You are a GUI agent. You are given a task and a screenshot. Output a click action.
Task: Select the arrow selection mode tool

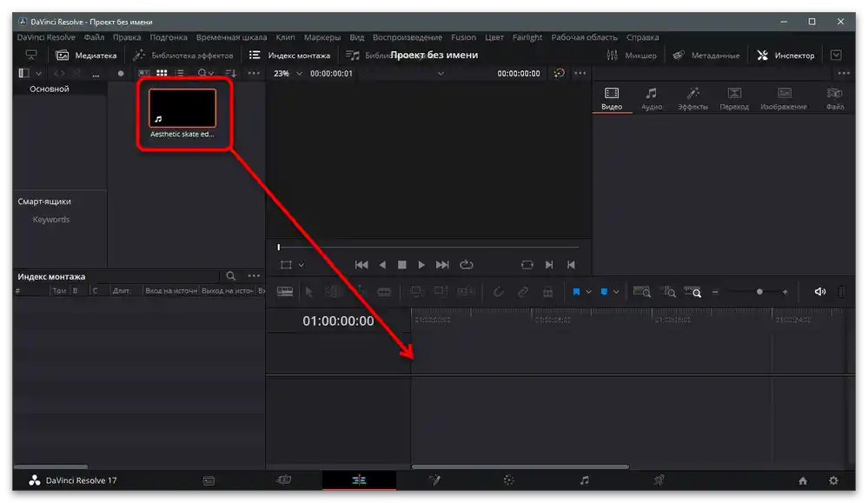(x=309, y=292)
